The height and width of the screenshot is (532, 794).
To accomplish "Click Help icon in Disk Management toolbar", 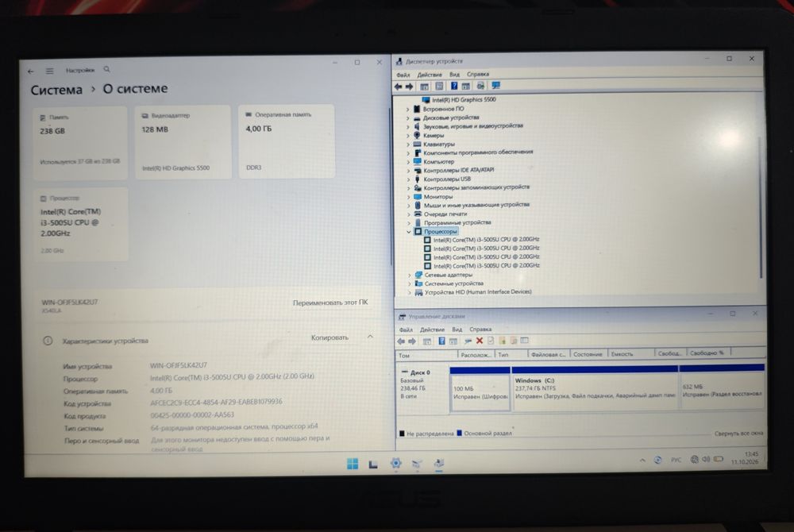I will point(441,341).
